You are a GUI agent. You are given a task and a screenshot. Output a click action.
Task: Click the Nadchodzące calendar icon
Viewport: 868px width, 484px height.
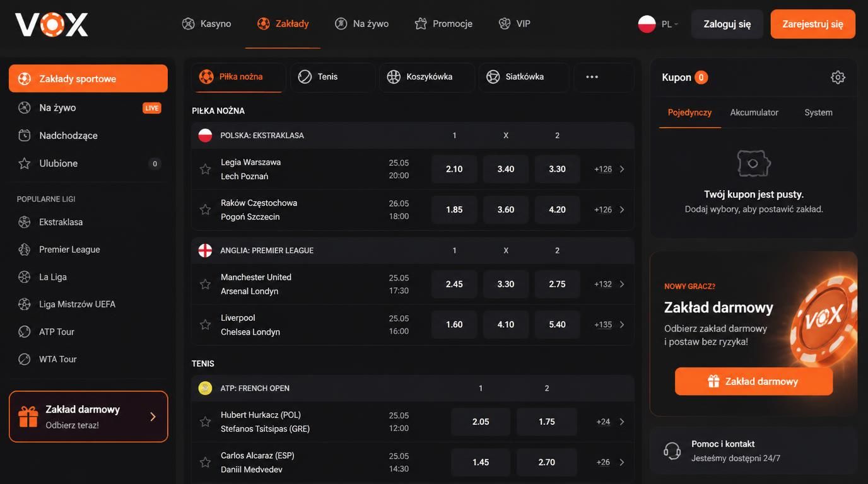tap(25, 135)
